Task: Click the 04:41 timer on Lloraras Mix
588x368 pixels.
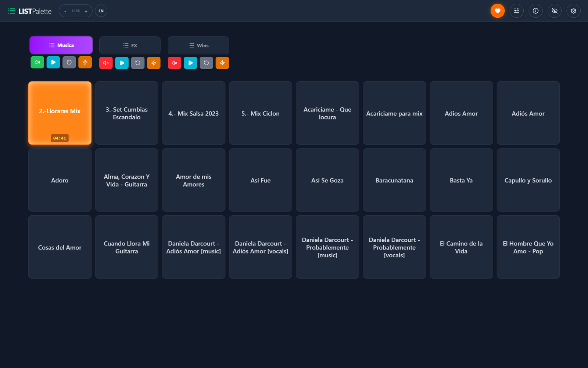Action: [60, 138]
